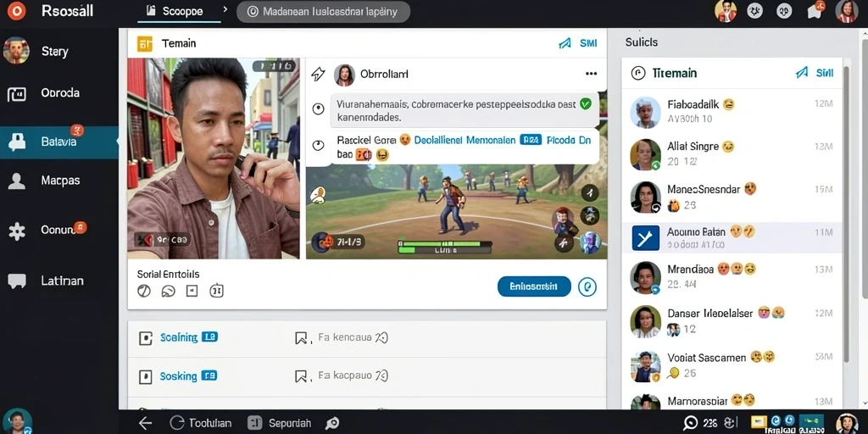Toggle the checkbox icon beside Sosking

click(146, 377)
